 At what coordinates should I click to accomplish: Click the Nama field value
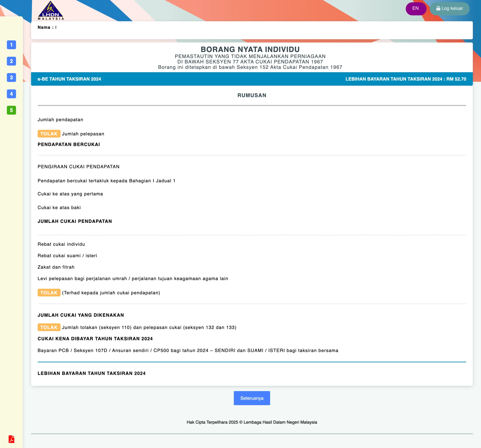click(x=56, y=27)
